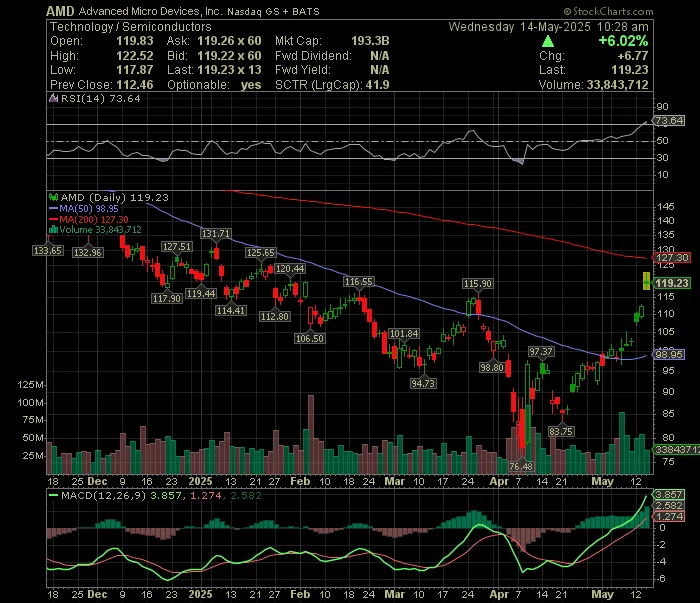Click the 117.90 low price annotation

(x=167, y=298)
